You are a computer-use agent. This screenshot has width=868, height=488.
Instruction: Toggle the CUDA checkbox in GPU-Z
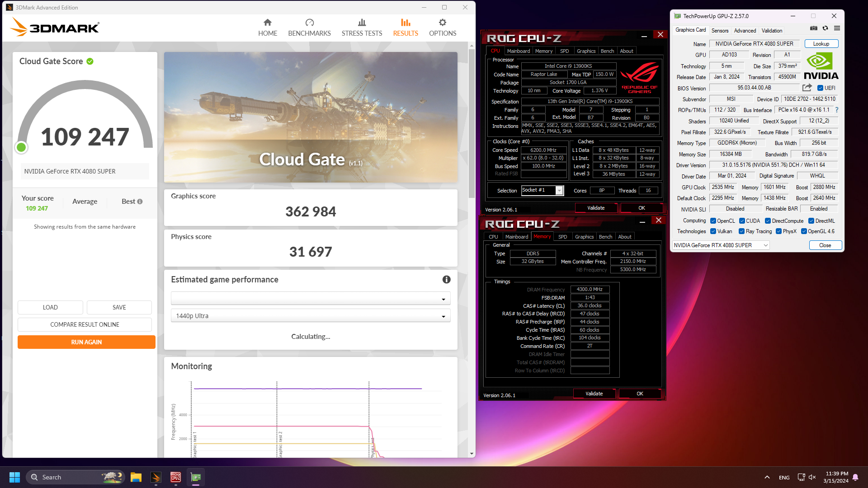742,221
